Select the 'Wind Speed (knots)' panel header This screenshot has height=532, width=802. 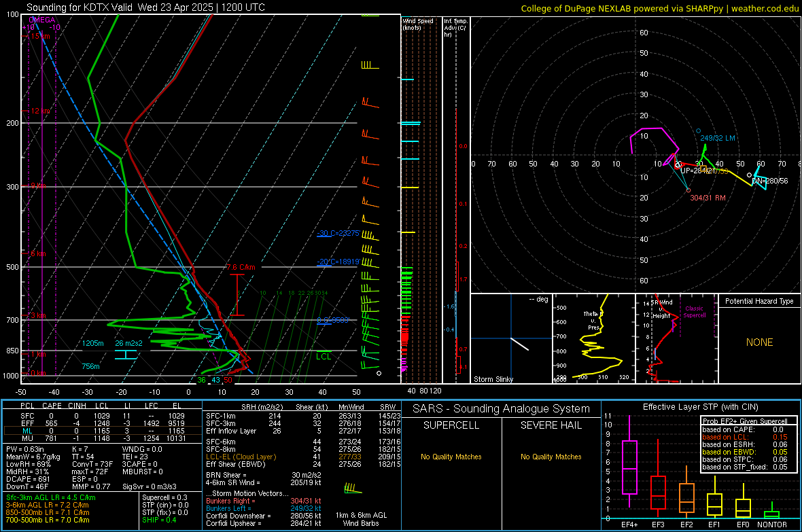417,24
